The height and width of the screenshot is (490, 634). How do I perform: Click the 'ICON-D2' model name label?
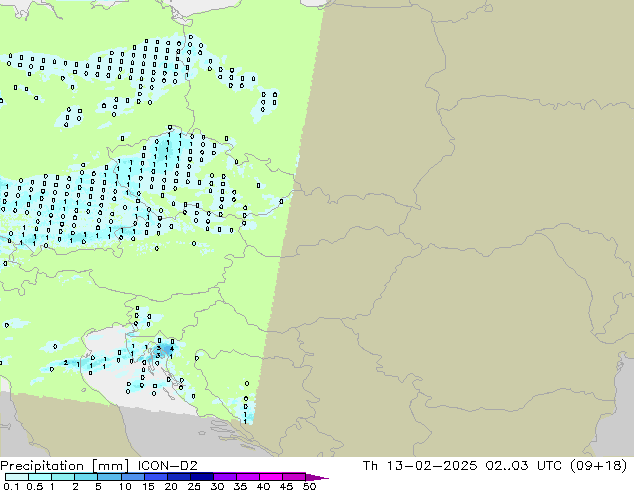(x=167, y=466)
